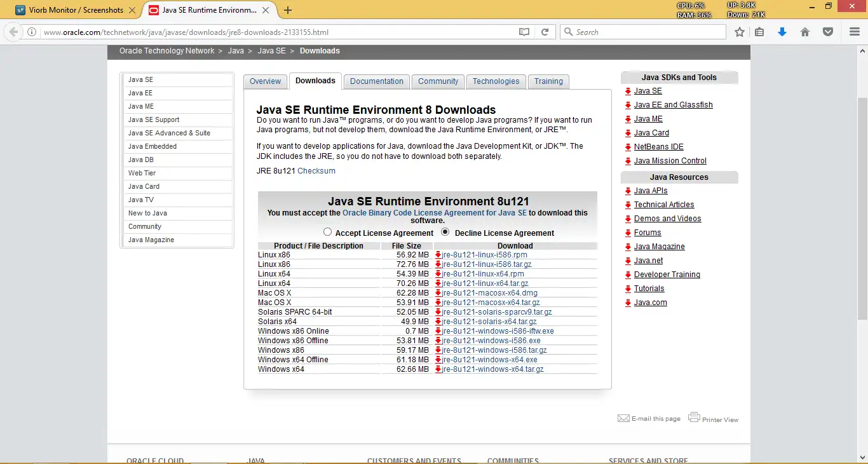Open the Checksum link
This screenshot has height=464, width=868.
coord(316,171)
